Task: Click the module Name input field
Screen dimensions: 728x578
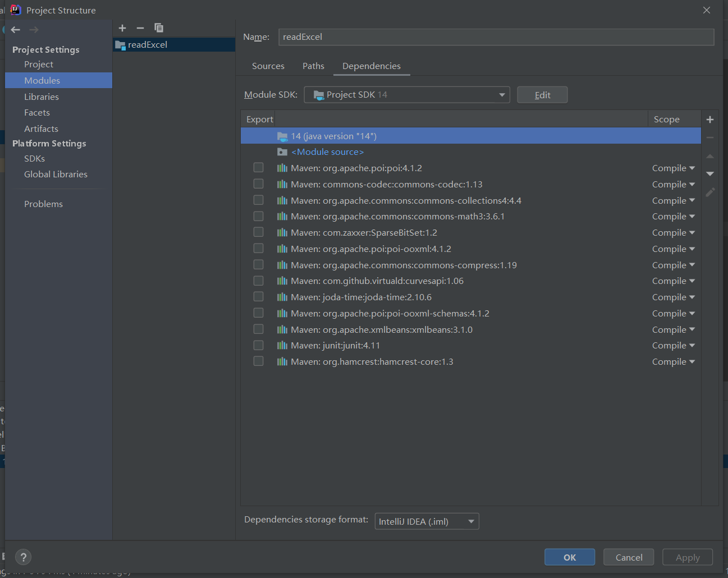Action: point(496,37)
